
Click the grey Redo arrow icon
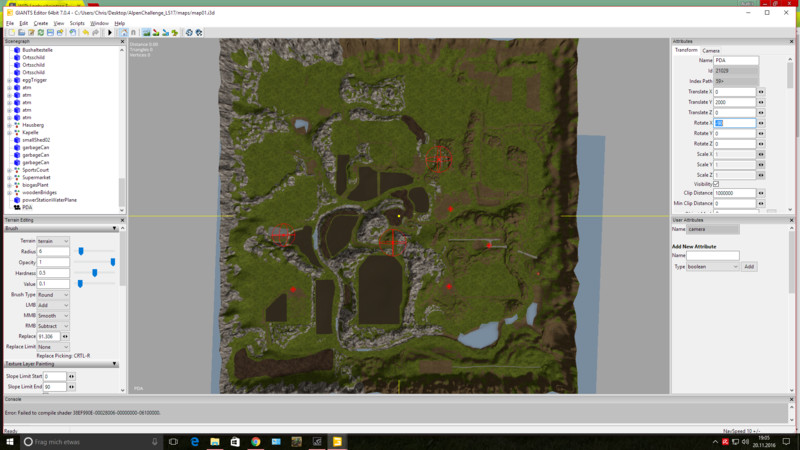(95, 33)
